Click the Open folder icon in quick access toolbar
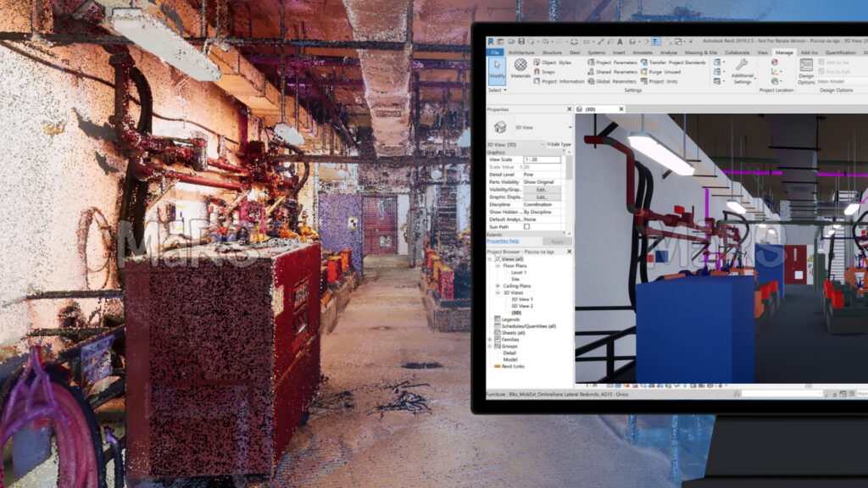868x488 pixels. pos(511,42)
